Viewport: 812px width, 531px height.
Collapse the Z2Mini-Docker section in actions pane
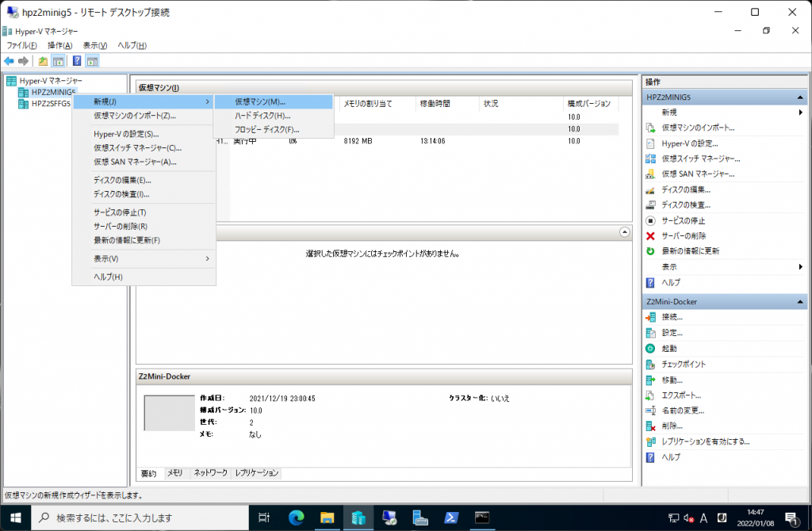(800, 302)
